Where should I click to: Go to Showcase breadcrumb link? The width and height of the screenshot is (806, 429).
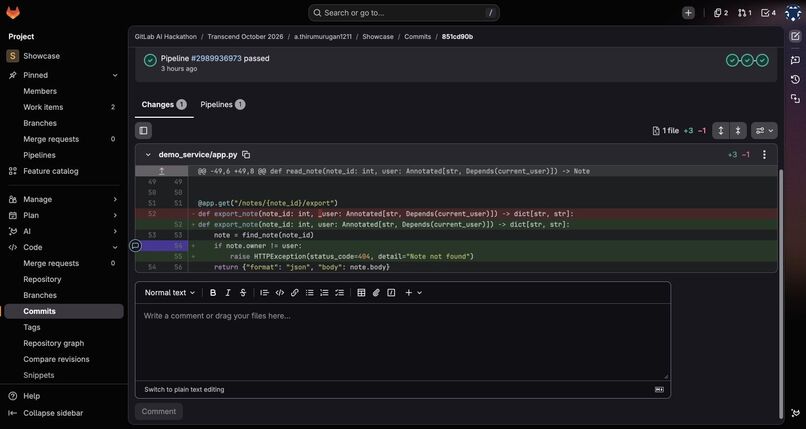point(378,37)
